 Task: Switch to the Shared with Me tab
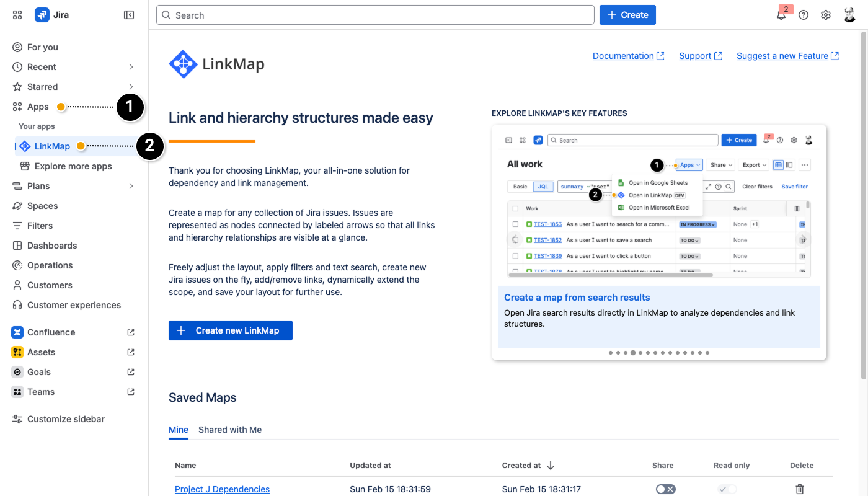coord(230,430)
